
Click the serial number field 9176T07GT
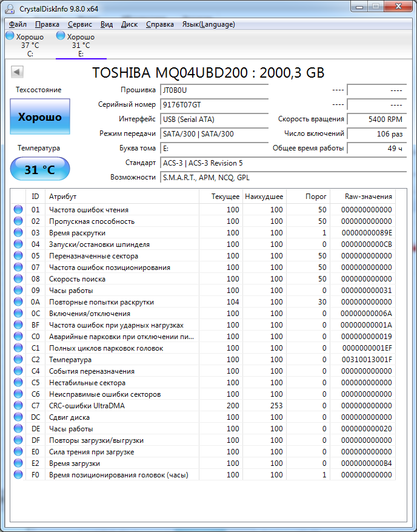[215, 105]
